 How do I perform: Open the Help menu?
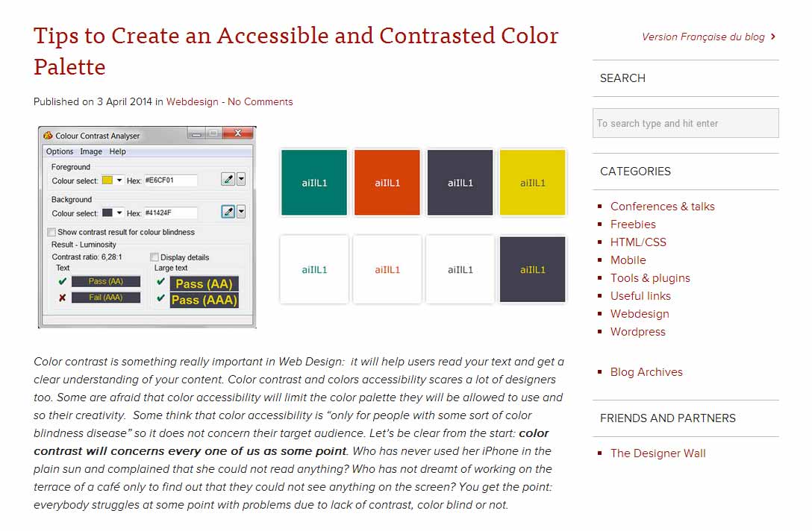(x=117, y=151)
